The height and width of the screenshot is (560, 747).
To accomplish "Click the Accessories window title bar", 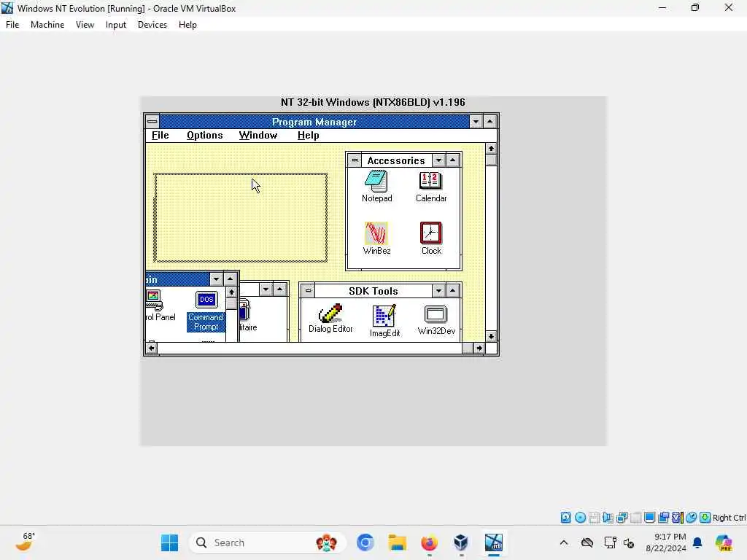I will (x=396, y=160).
